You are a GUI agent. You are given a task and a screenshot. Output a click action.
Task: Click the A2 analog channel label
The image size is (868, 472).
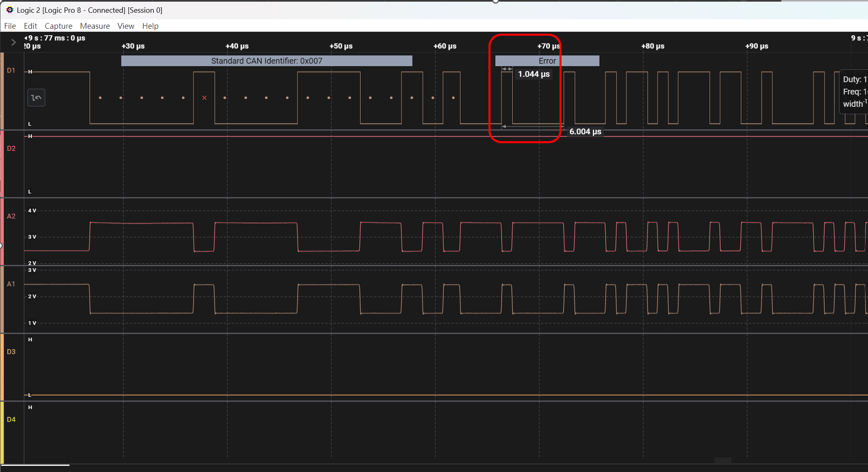[x=11, y=216]
